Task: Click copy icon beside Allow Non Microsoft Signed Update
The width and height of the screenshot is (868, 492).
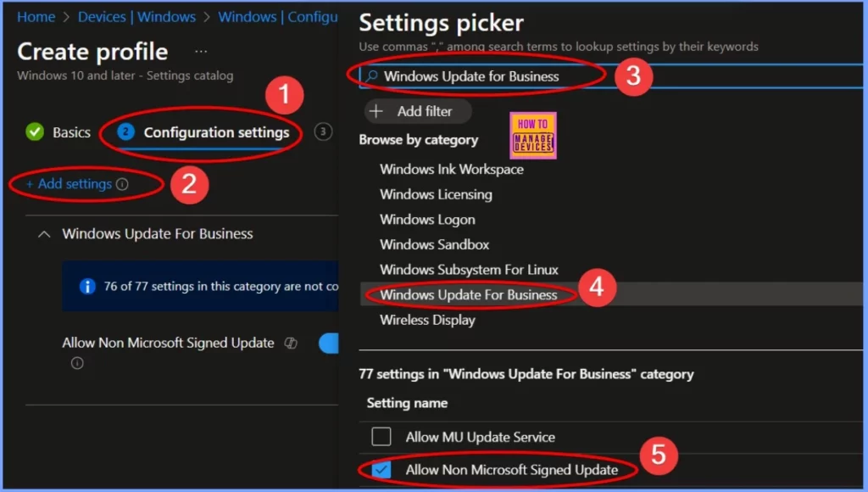Action: [291, 344]
